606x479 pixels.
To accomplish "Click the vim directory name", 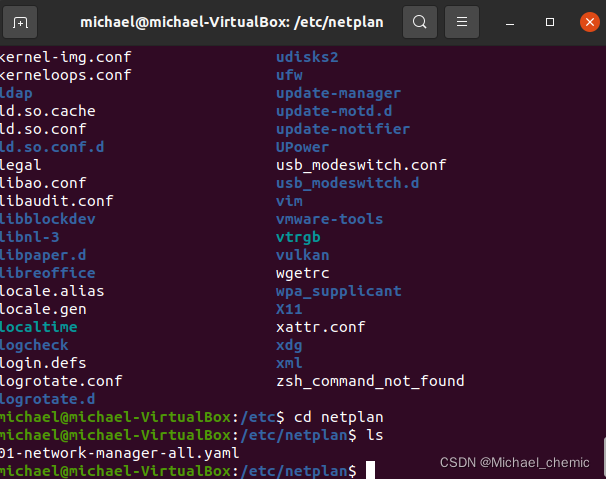I will click(x=289, y=201).
